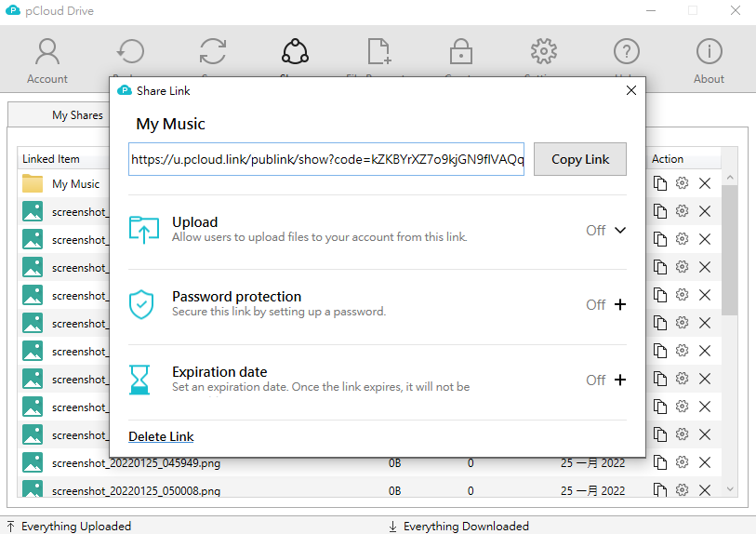Click the share link URL text field
756x534 pixels.
326,159
